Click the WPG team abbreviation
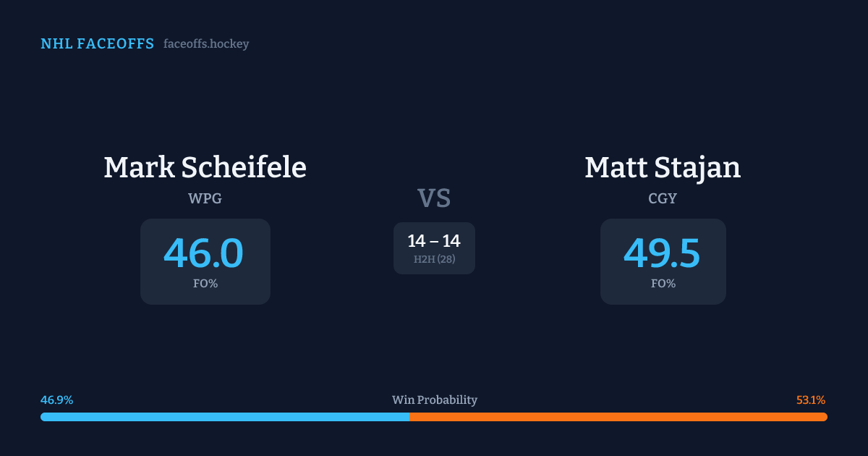Viewport: 868px width, 456px height. tap(205, 198)
